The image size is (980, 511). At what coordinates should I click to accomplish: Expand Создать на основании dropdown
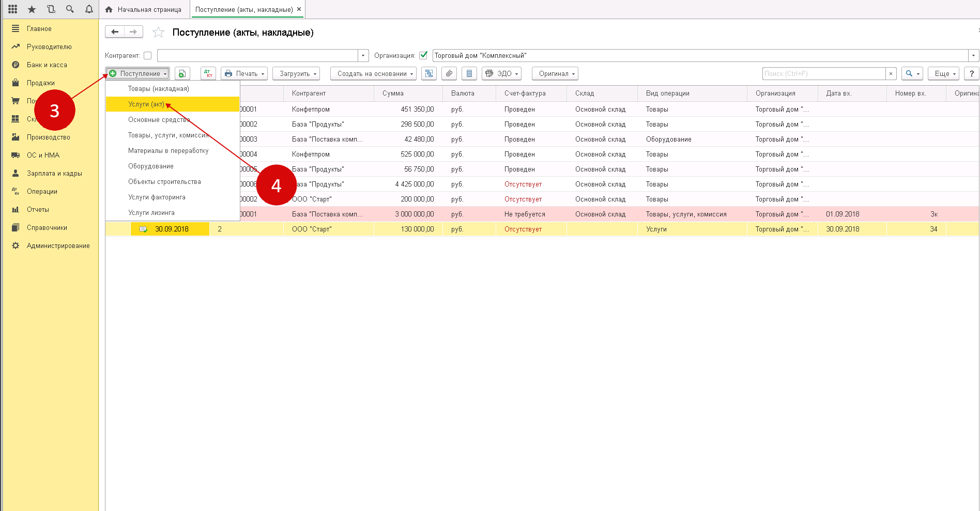coord(373,74)
